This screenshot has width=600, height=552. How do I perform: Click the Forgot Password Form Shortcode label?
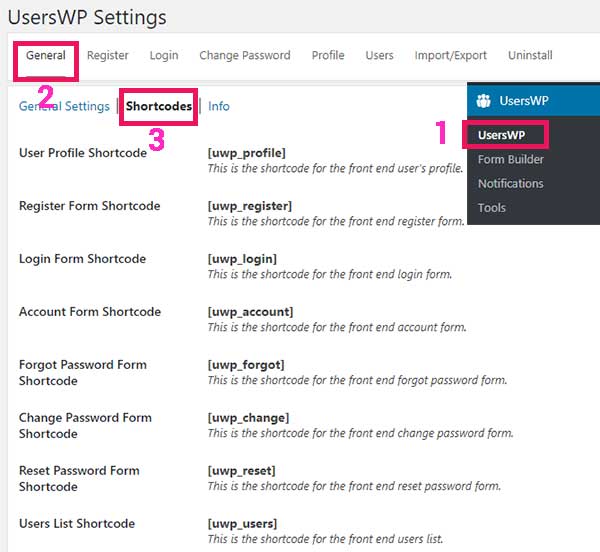click(83, 373)
